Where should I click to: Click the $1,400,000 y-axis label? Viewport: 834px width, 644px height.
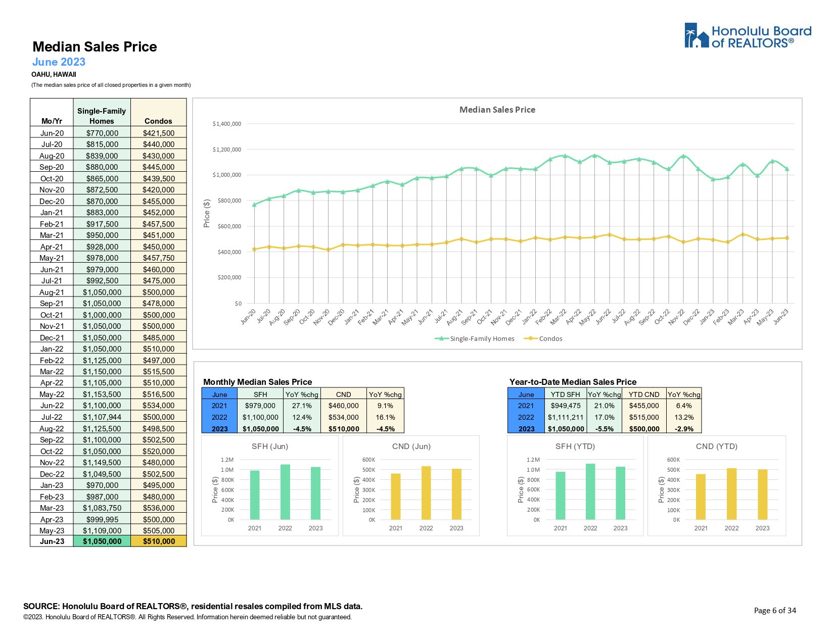coord(226,124)
